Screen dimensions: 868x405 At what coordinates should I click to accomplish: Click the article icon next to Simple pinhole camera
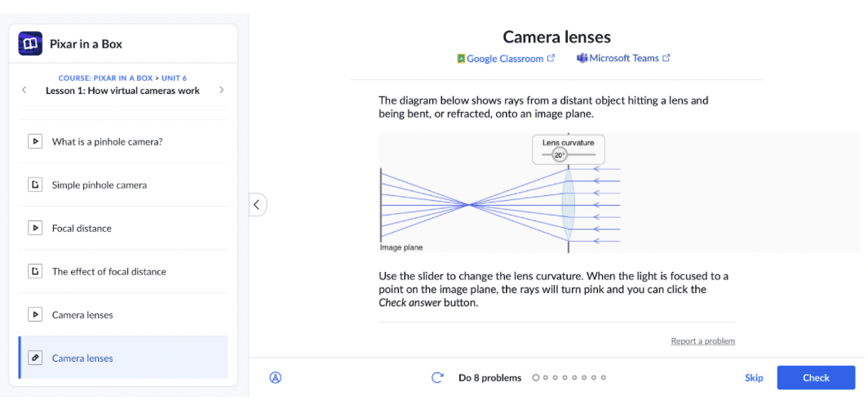click(35, 185)
